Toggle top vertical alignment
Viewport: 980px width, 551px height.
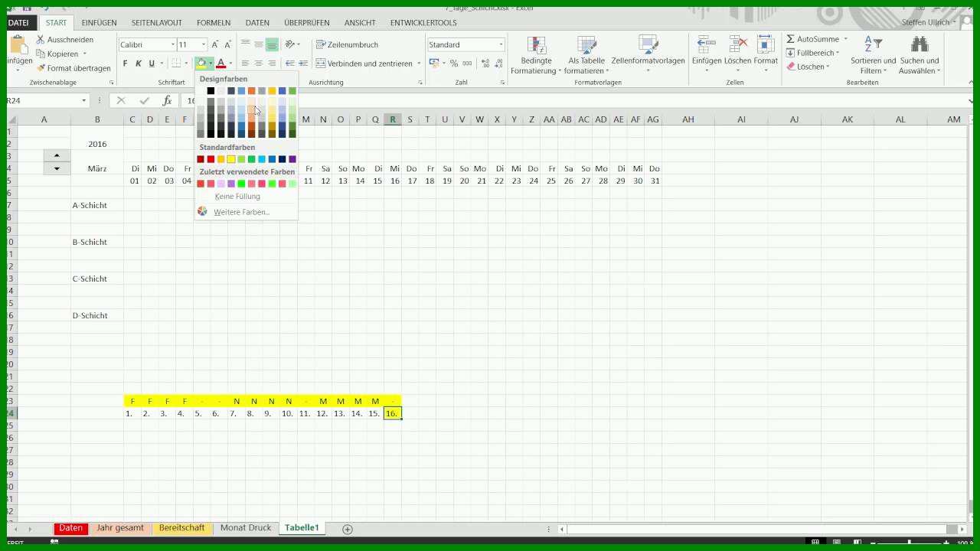[x=245, y=44]
